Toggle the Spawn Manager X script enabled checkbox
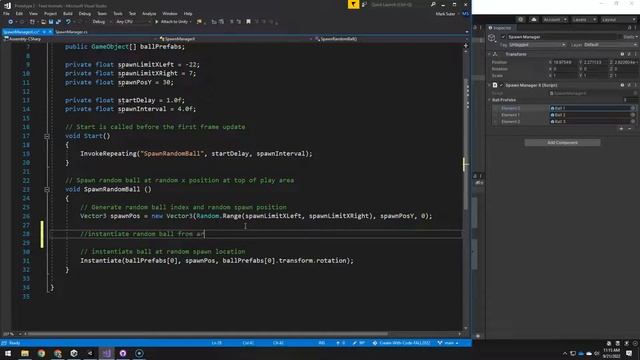Image resolution: width=640 pixels, height=360 pixels. [x=502, y=85]
